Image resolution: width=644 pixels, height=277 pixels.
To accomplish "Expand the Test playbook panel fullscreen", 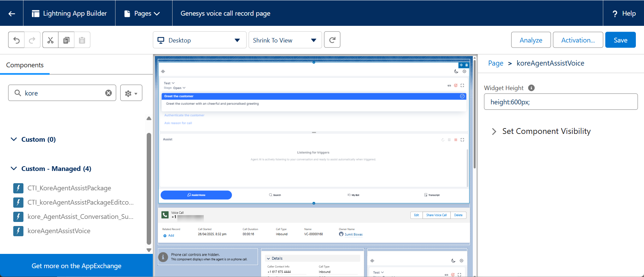I will 462,85.
